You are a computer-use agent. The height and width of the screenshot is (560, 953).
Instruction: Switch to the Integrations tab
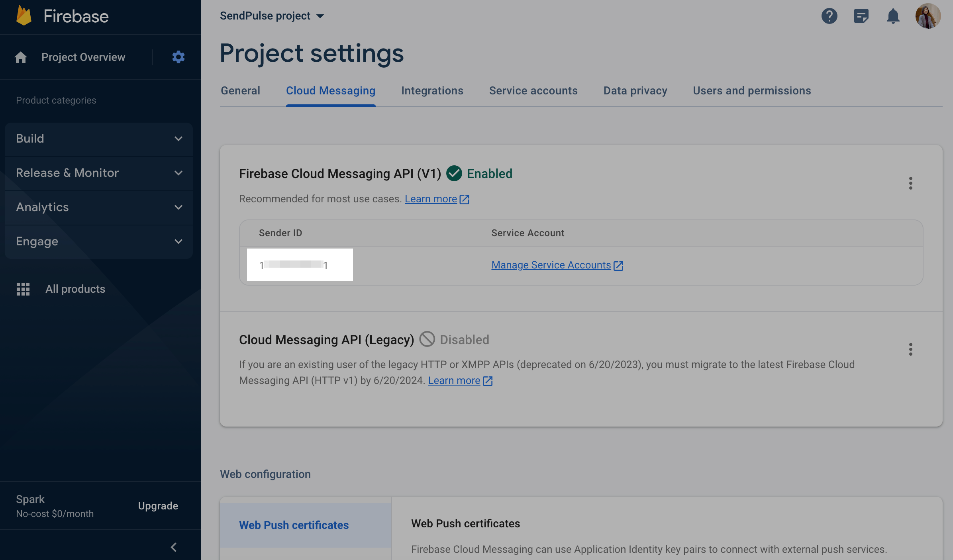[x=432, y=91]
